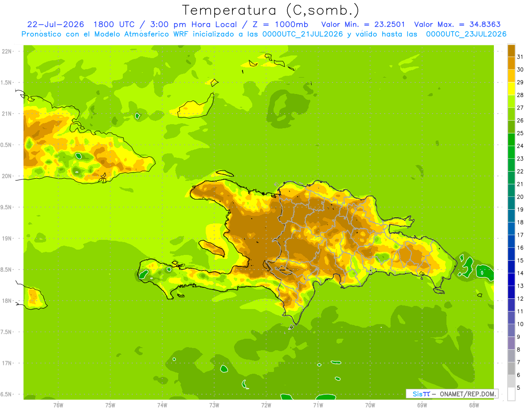Image resolution: width=532 pixels, height=411 pixels.
Task: Click the latitude label "22N"
Action: pos(7,51)
